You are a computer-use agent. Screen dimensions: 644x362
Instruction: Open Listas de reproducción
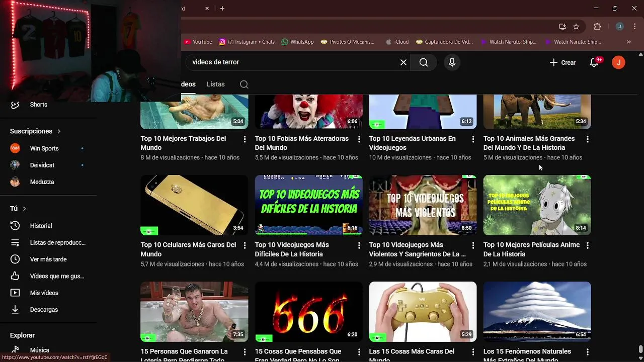coord(48,242)
